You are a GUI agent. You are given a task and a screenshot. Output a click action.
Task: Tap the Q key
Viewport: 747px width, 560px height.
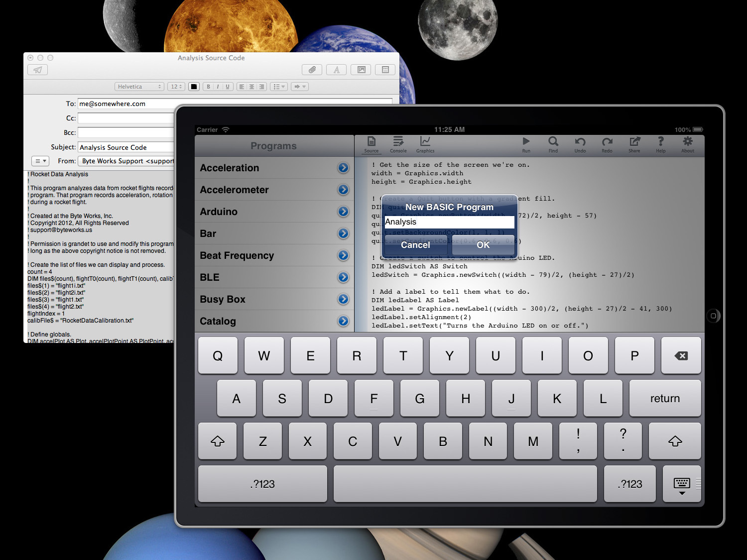[218, 355]
